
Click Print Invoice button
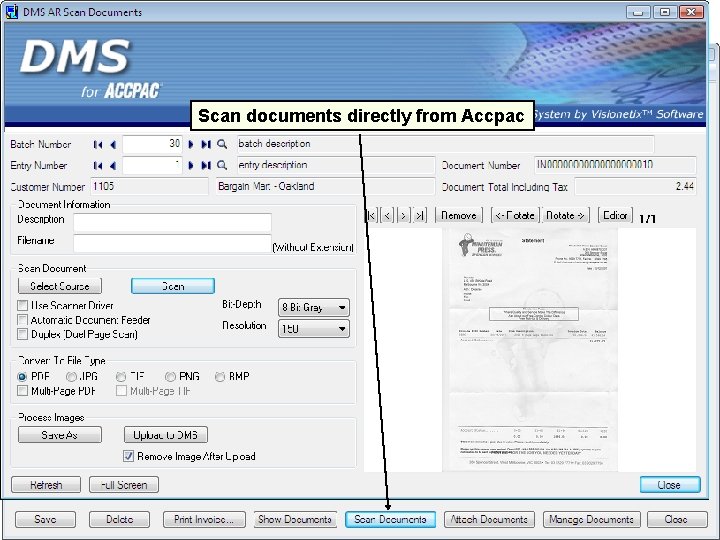click(204, 519)
